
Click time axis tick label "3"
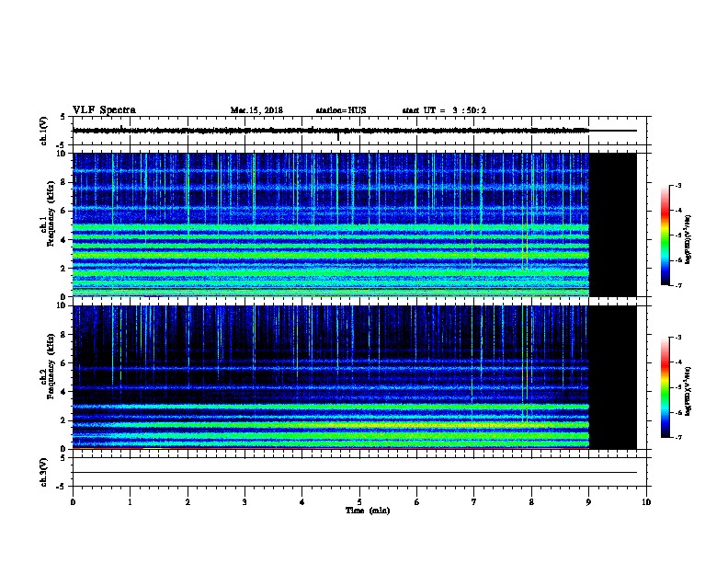(x=245, y=501)
